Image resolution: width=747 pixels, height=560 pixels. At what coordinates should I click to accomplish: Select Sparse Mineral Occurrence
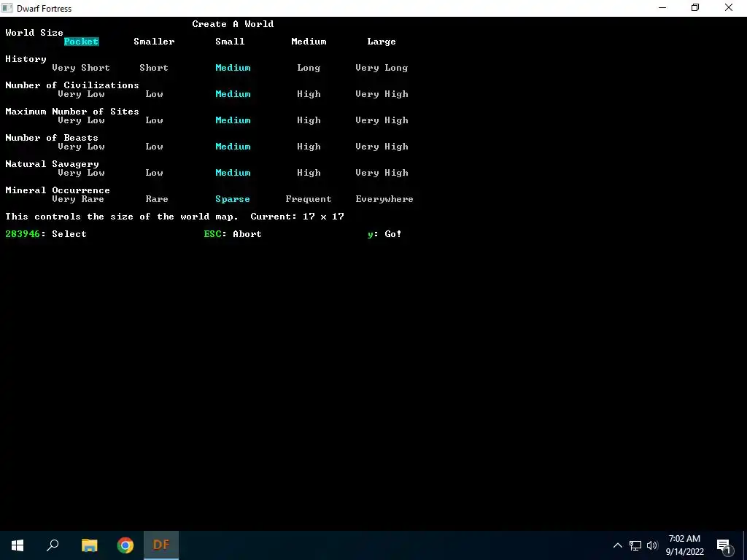click(x=233, y=199)
